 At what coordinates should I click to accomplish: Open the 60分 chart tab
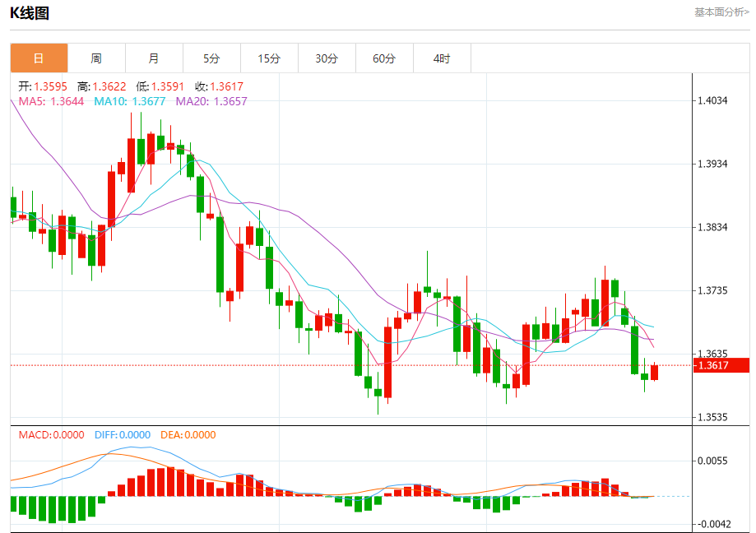coord(384,58)
